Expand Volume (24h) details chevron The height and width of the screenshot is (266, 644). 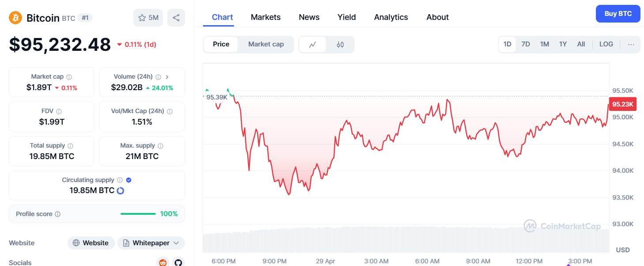click(167, 77)
